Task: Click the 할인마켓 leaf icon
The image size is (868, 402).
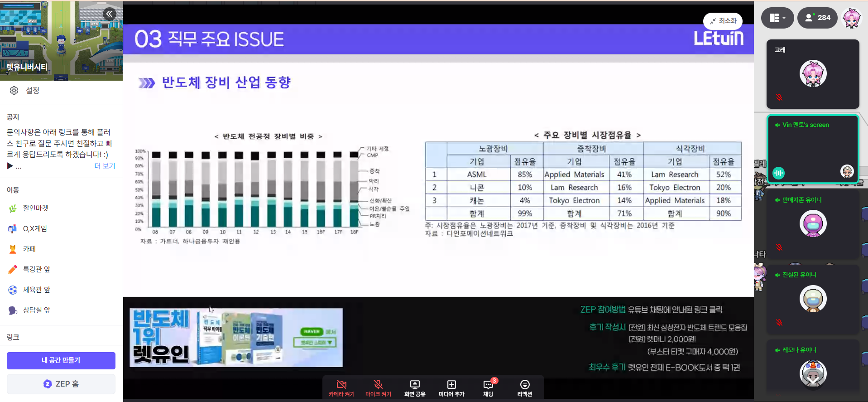Action: [13, 208]
